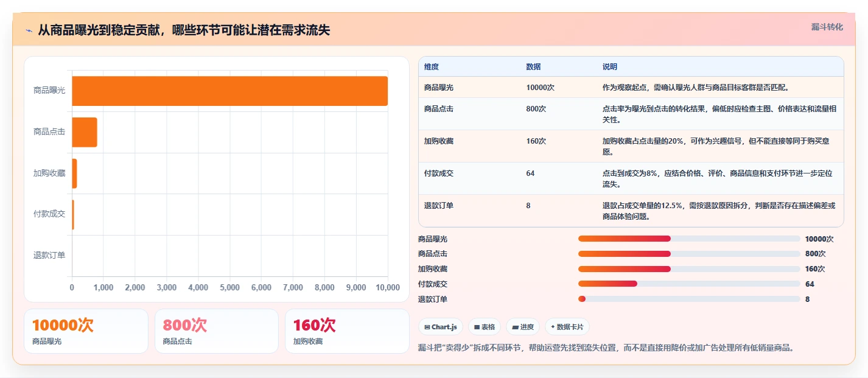Viewport: 868px width, 378px height.
Task: Click the lightning icon beside the title
Action: click(29, 30)
